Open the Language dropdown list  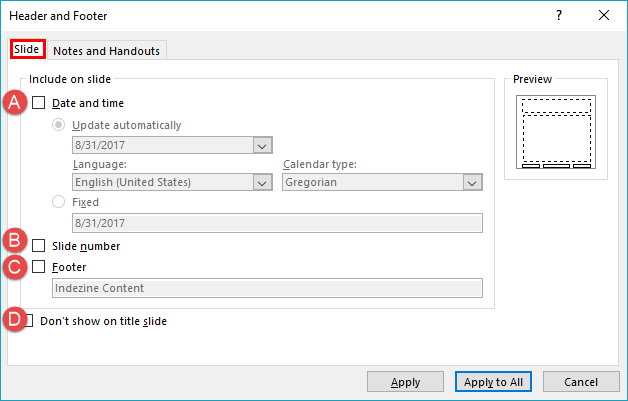click(262, 183)
